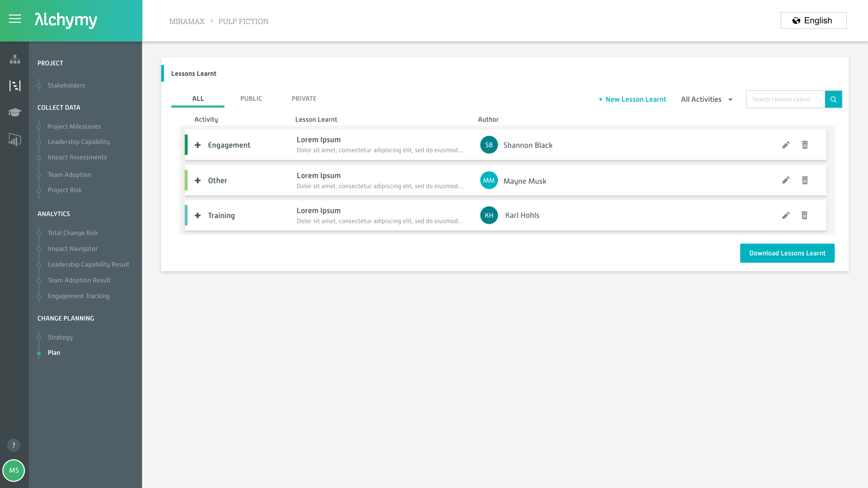868x488 pixels.
Task: Open the hamburger menu
Action: click(x=15, y=19)
